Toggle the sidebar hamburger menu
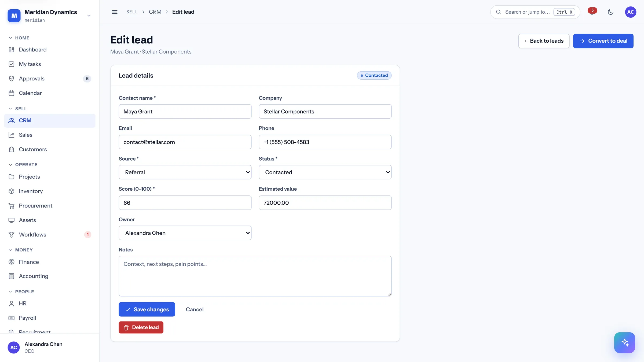 click(115, 12)
